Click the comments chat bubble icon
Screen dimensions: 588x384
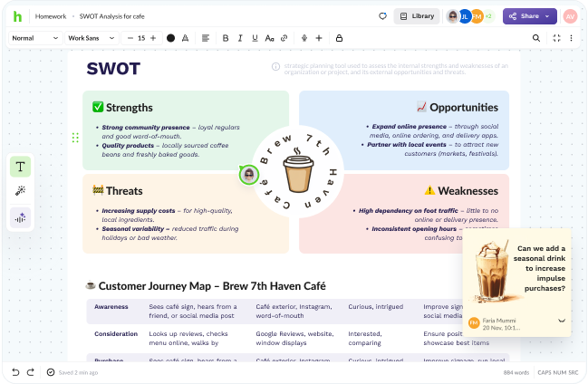(382, 16)
